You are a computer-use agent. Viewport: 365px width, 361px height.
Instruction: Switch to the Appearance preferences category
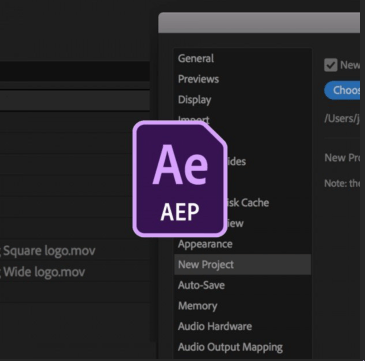(205, 244)
